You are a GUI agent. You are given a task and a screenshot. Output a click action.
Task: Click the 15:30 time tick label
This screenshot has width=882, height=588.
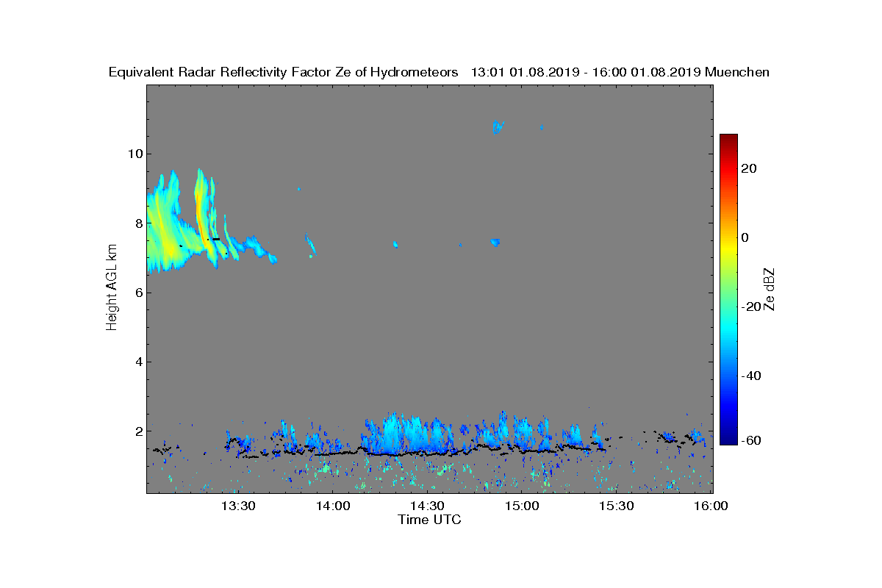[616, 506]
